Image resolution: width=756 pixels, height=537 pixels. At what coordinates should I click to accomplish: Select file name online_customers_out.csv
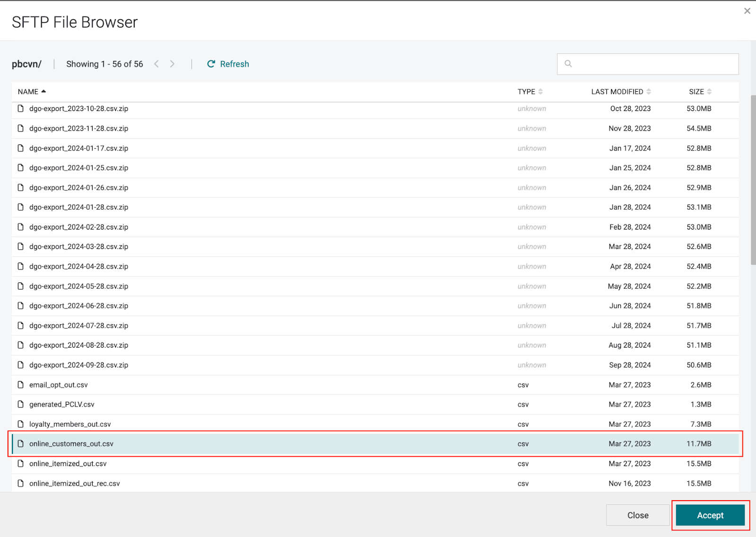71,444
